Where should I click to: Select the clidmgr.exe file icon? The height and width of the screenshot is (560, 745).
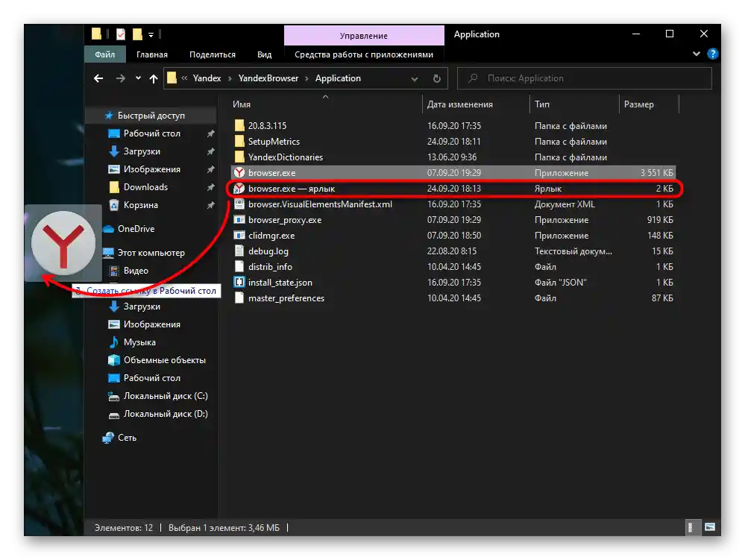point(239,236)
